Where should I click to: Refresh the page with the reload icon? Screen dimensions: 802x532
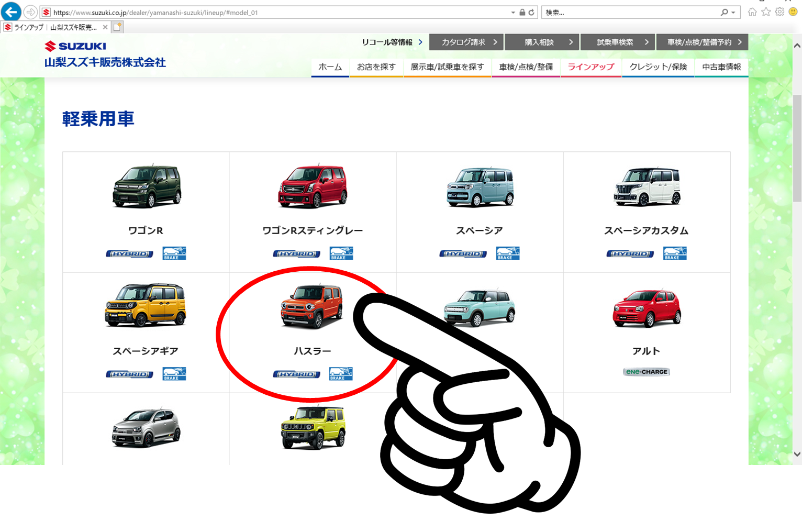[x=531, y=12]
